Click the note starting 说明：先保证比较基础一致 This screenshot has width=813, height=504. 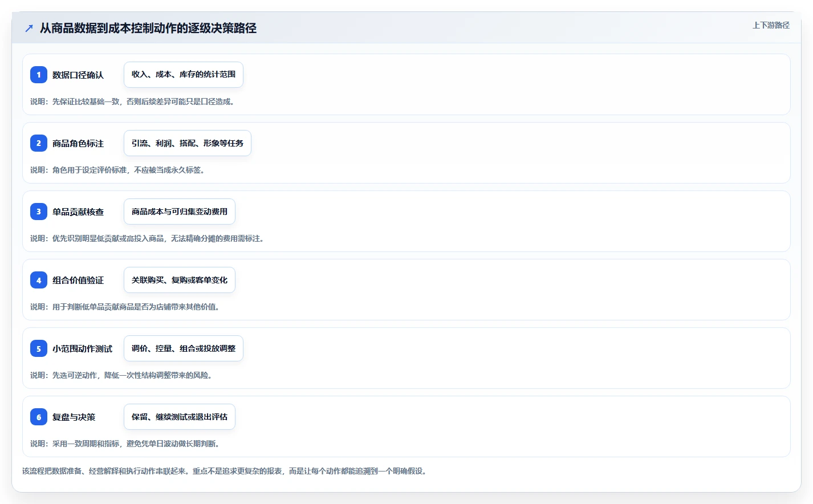point(132,101)
